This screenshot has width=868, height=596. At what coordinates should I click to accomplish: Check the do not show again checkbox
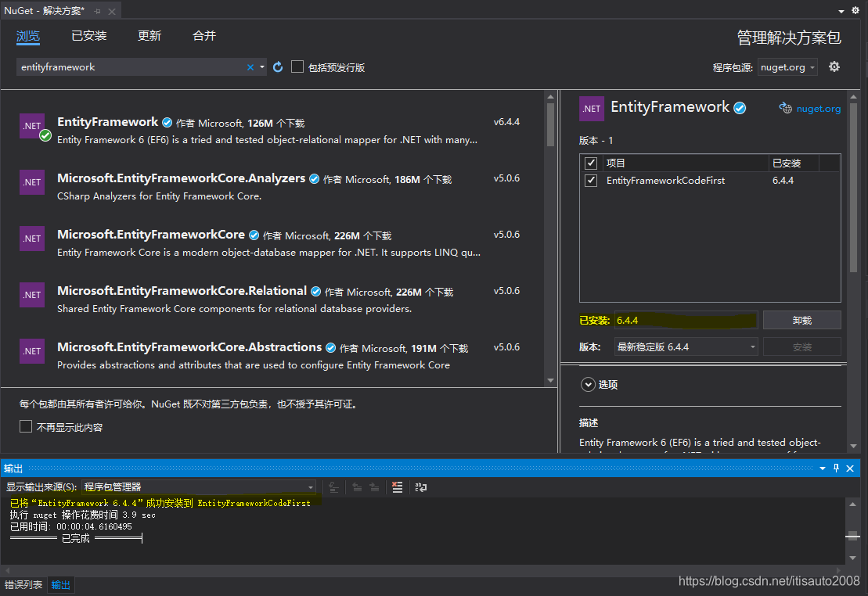click(26, 426)
